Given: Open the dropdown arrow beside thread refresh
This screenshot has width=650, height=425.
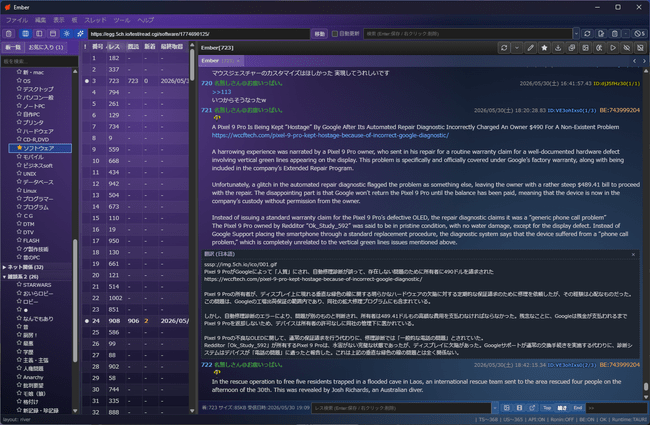Looking at the screenshot, I should pyautogui.click(x=517, y=48).
